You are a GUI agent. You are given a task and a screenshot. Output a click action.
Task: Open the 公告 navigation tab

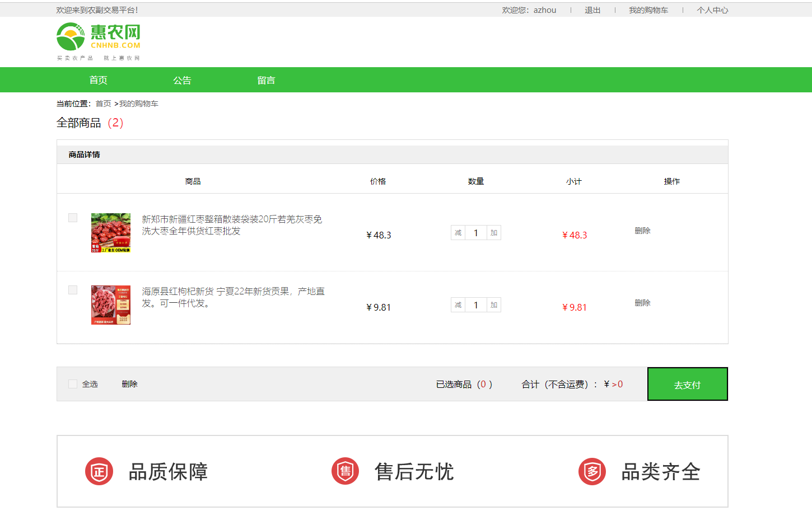coord(182,80)
